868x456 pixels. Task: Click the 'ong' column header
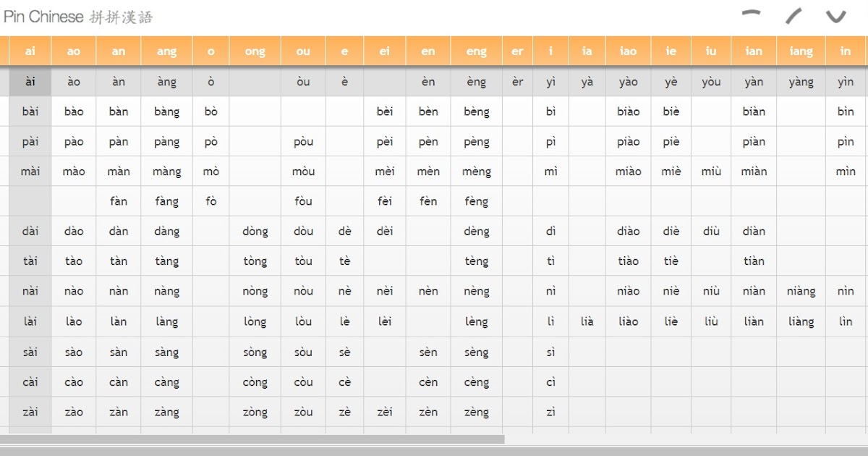(x=255, y=51)
